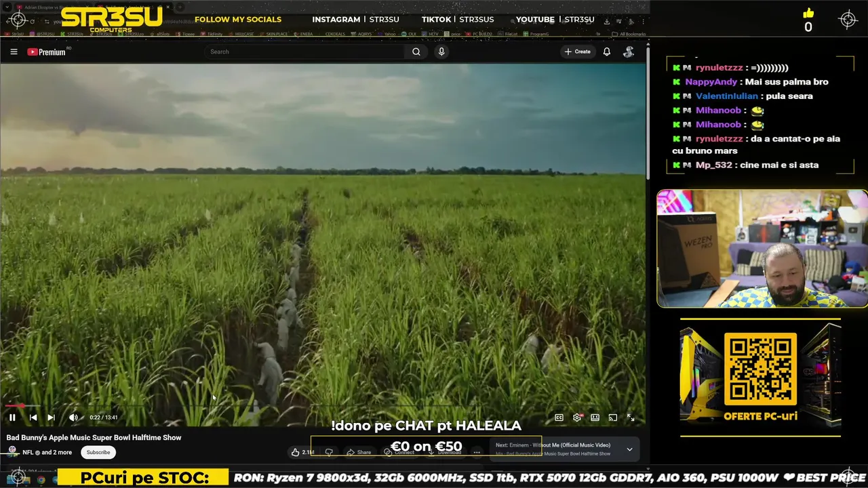Cast the video via Play on TV
868x488 pixels.
[612, 418]
